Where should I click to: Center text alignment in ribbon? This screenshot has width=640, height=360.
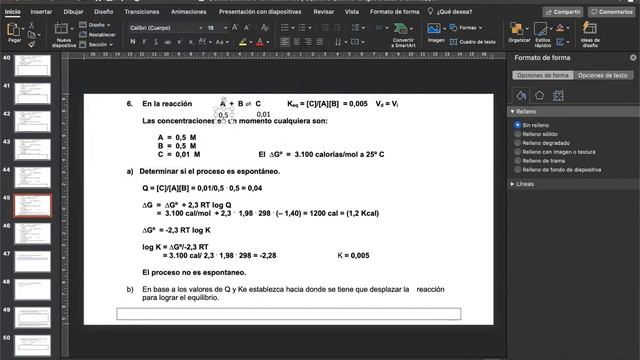click(297, 42)
